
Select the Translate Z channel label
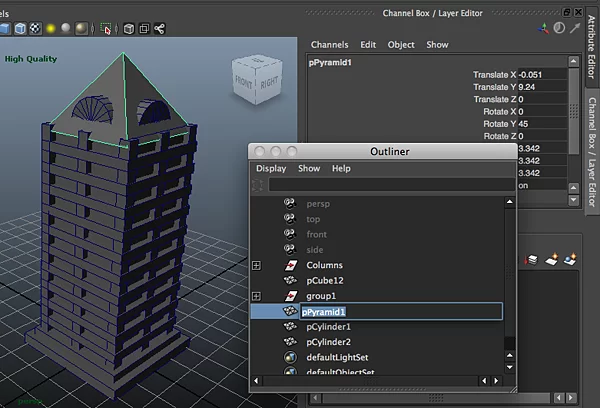click(495, 99)
